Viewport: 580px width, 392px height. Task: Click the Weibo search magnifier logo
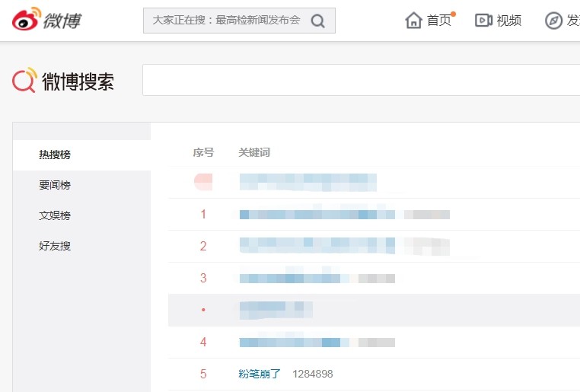point(25,80)
